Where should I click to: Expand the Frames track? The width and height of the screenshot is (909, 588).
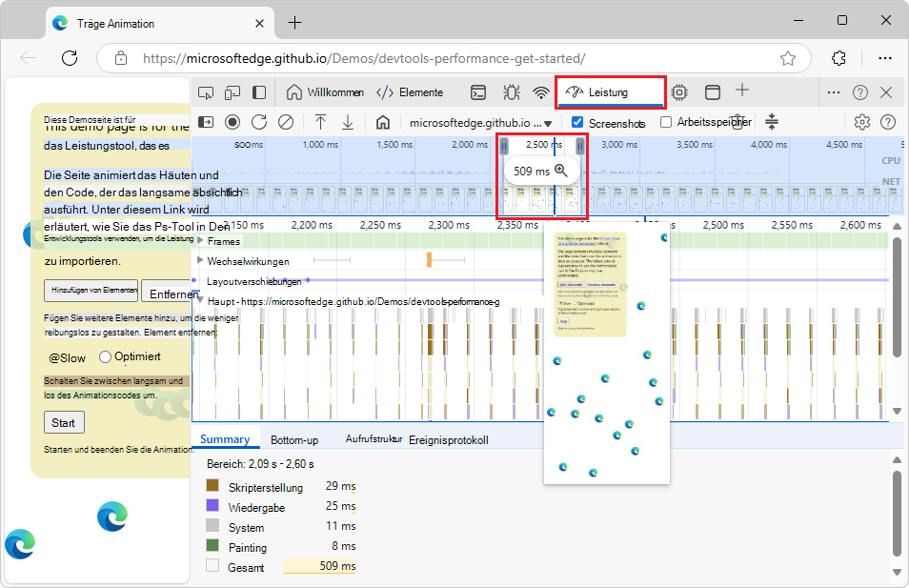tap(200, 241)
